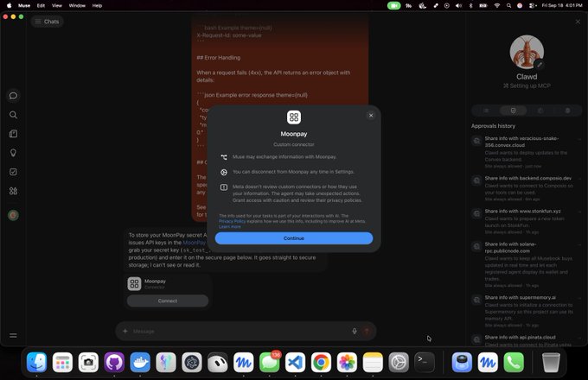Switch to the list tab in Clawd panel

tap(486, 111)
